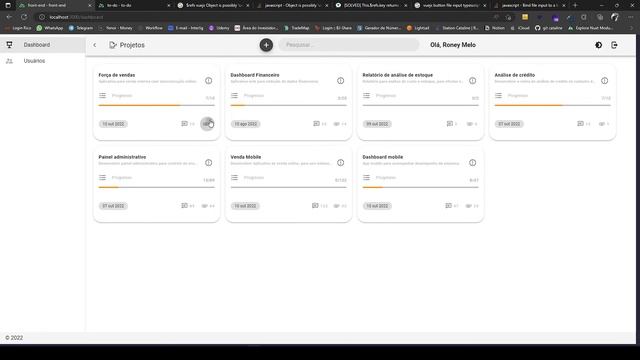Click members icon on Venda Mobile card
The image size is (640, 360).
click(336, 206)
